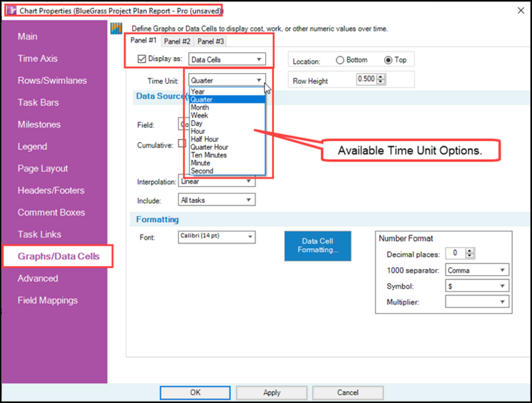This screenshot has width=532, height=403.
Task: Choose Ten Minutes in Time Unit list
Action: 227,155
